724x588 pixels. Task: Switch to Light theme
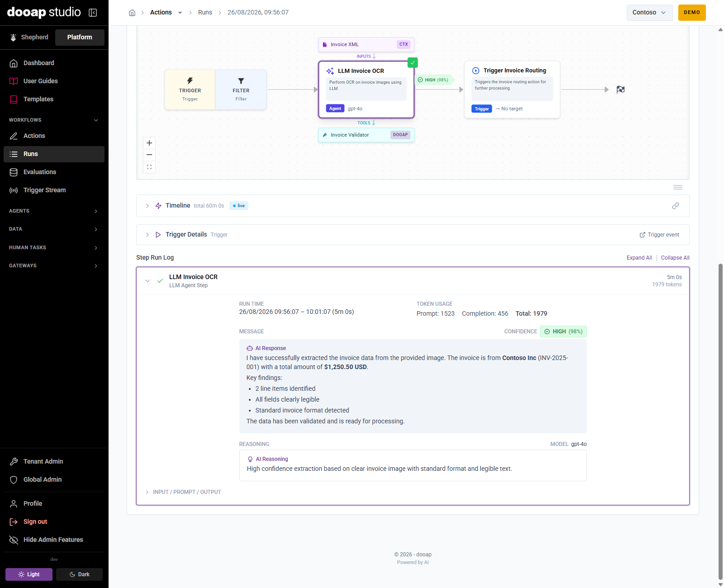click(x=29, y=574)
